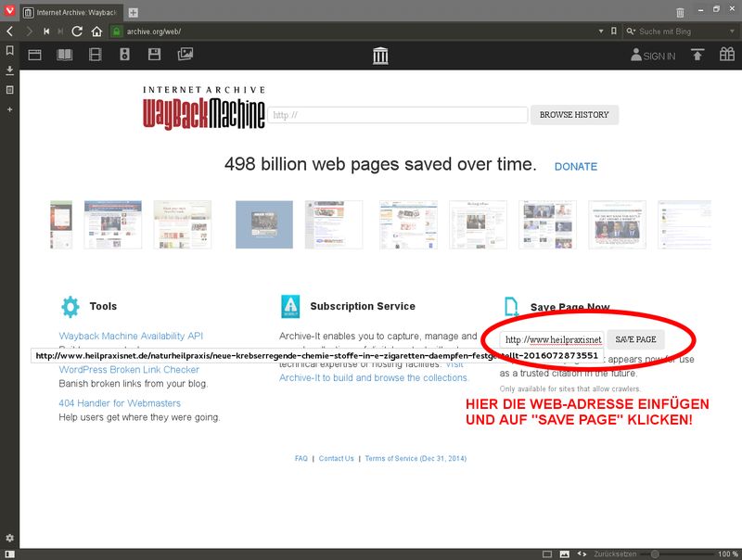
Task: Open the Vivaldi notes panel icon
Action: pyautogui.click(x=9, y=90)
